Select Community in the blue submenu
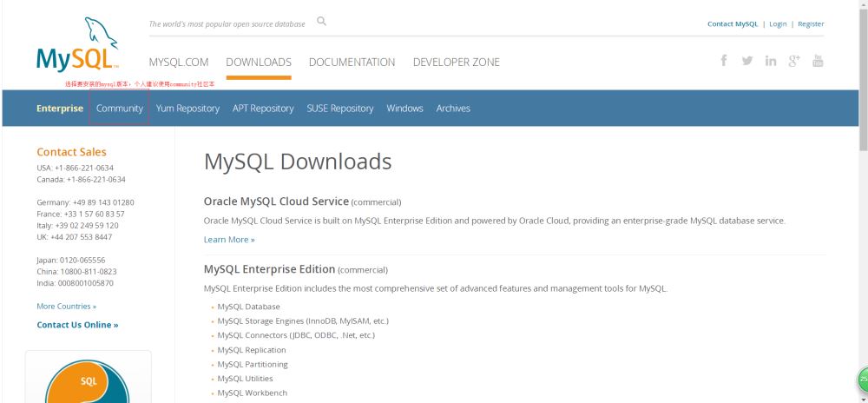The height and width of the screenshot is (403, 868). (x=120, y=109)
